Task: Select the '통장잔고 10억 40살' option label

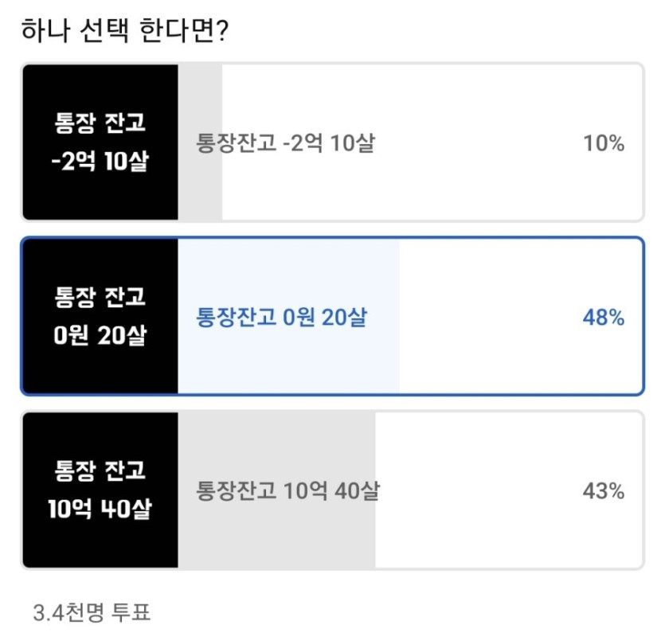Action: (x=288, y=491)
